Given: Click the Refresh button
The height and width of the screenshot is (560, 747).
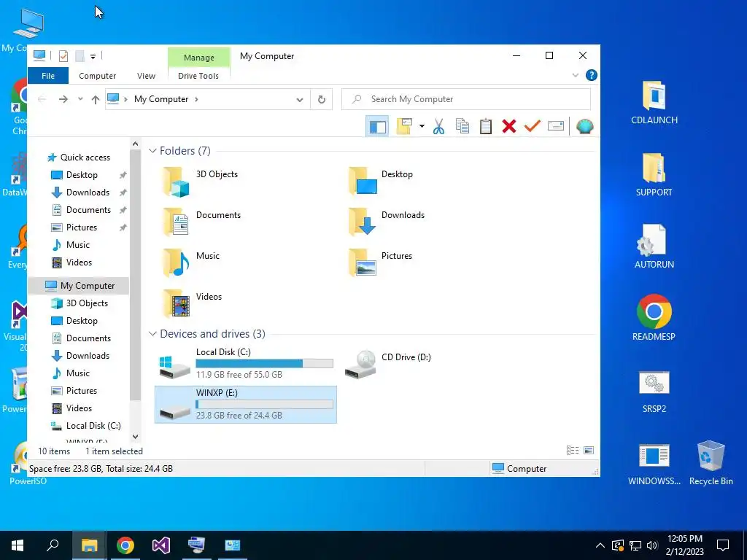Looking at the screenshot, I should (322, 99).
